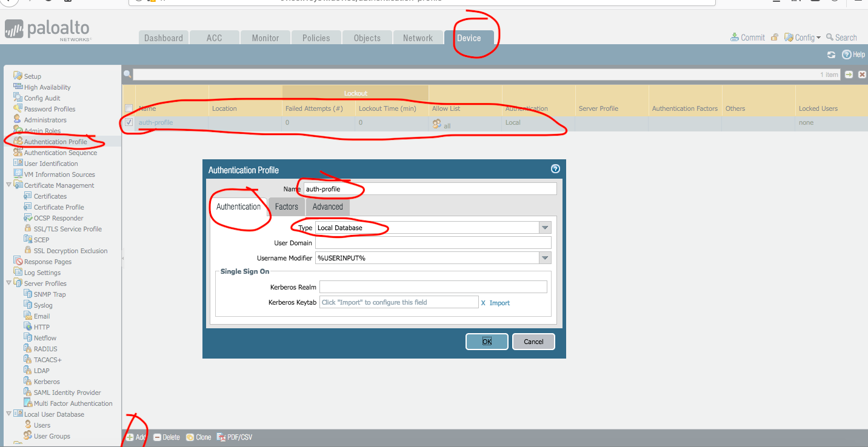Expand the Username Modifier dropdown
This screenshot has width=868, height=447.
click(545, 258)
